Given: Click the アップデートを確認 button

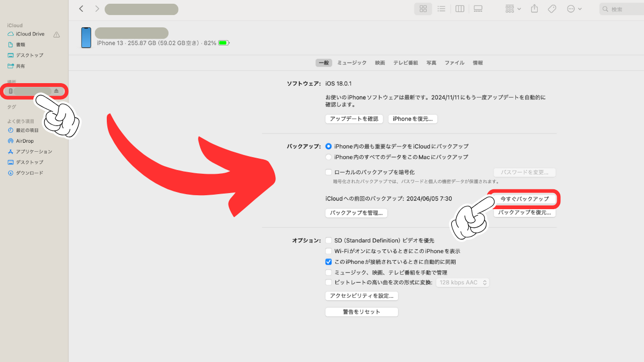Looking at the screenshot, I should 354,119.
